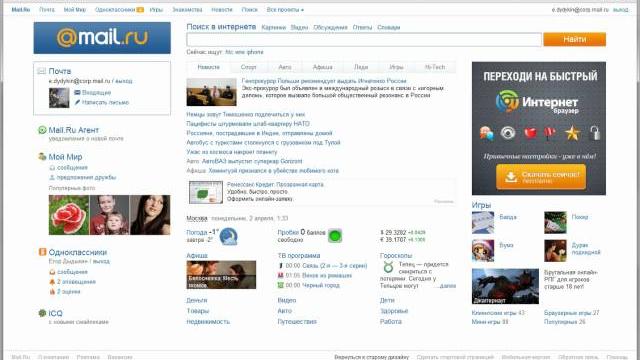Open the Входящие inbox envelope icon
Image resolution: width=640 pixels, height=360 pixels.
(x=77, y=93)
